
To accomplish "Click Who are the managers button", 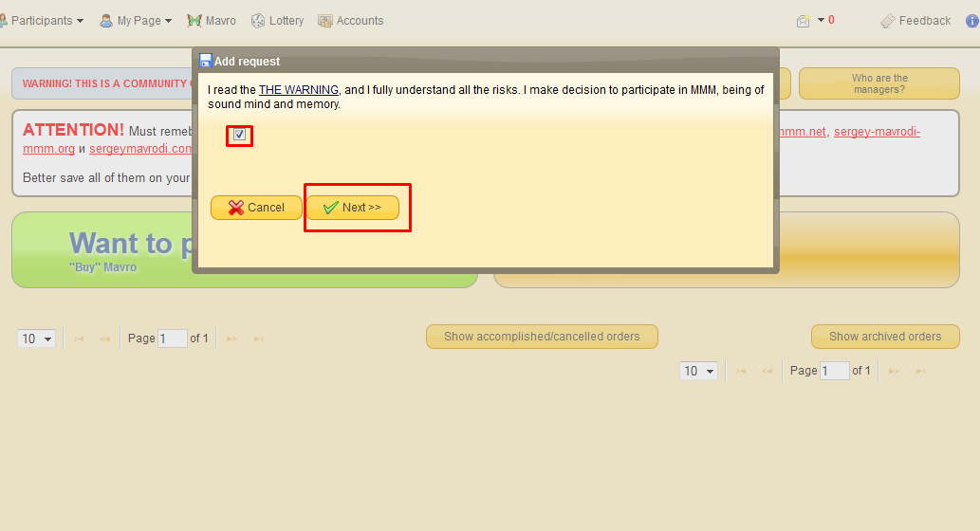I will tap(878, 83).
